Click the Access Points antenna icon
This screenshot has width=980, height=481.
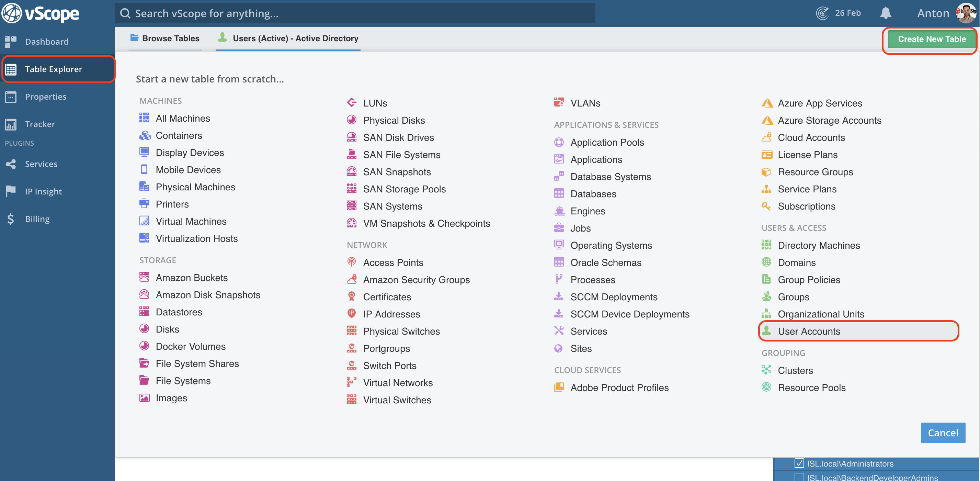pos(352,262)
